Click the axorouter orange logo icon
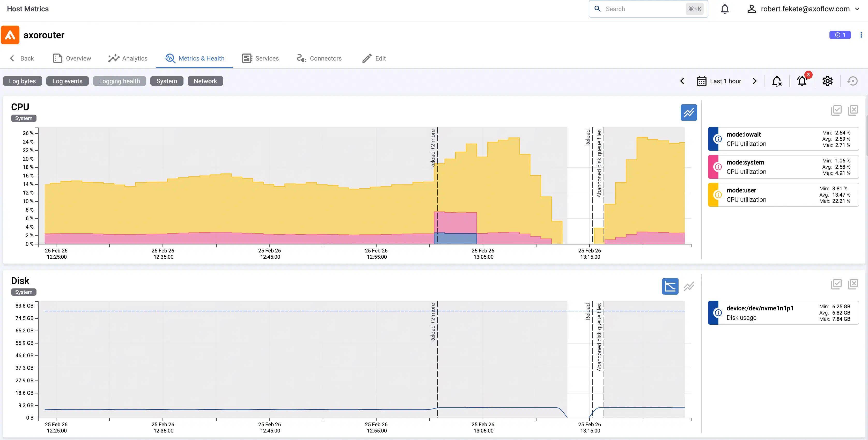Screen dimensions: 868x440 pos(10,35)
